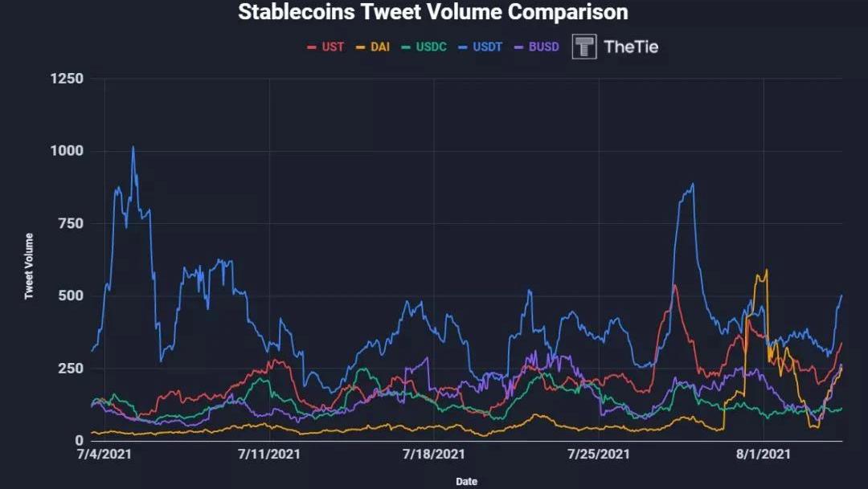Select the 7/25/2021 date axis label
Image resolution: width=868 pixels, height=489 pixels.
599,454
